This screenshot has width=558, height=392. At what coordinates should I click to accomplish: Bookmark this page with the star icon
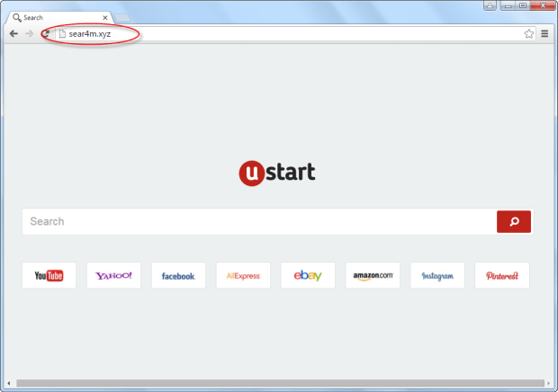click(x=529, y=34)
